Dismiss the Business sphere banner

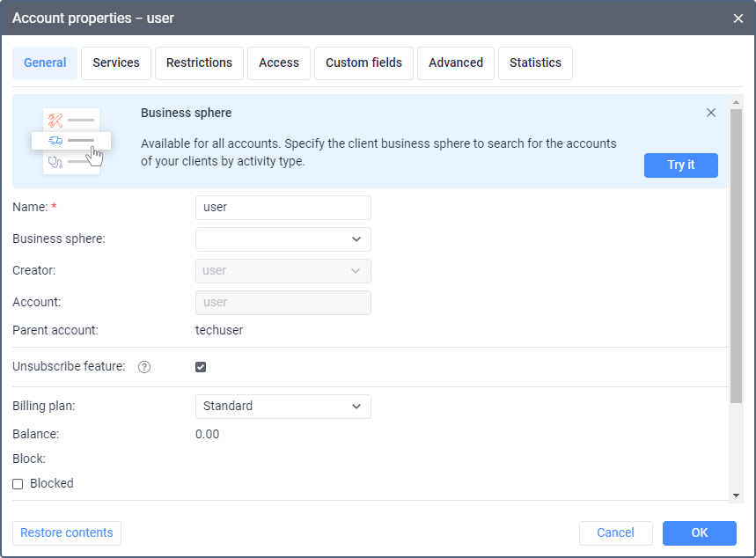click(711, 113)
